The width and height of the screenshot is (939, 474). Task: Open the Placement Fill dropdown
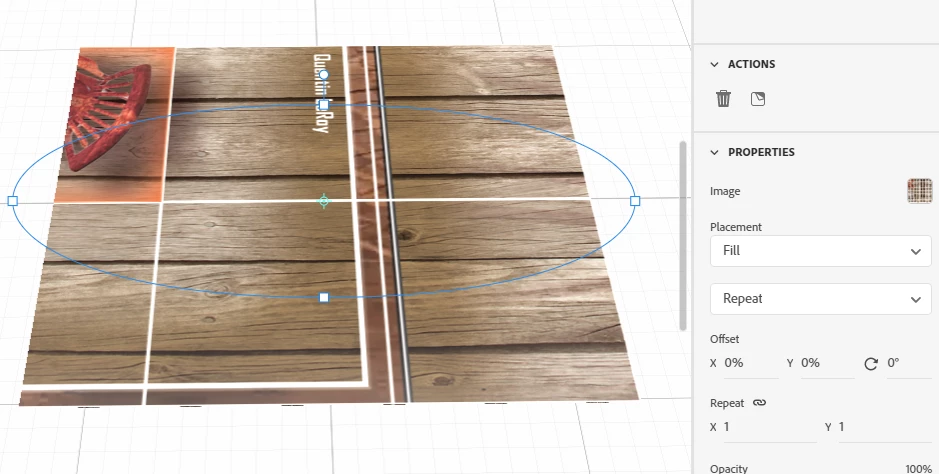pos(820,251)
